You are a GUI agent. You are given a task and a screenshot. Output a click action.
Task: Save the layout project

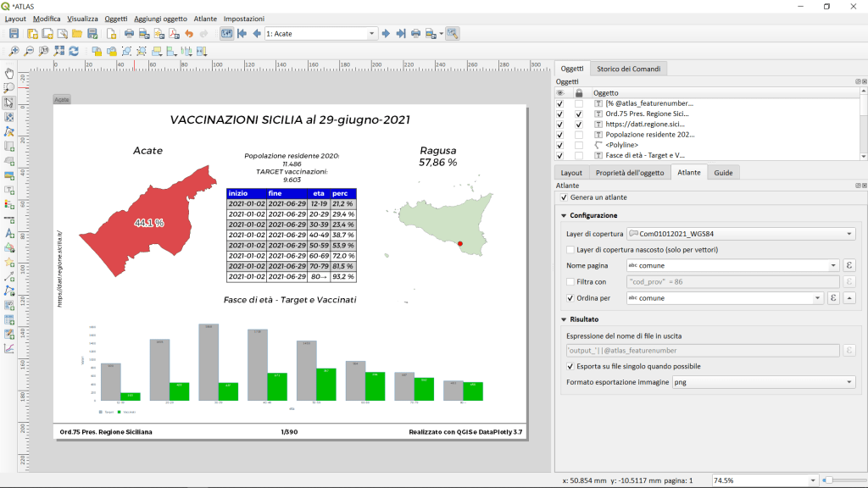[x=14, y=34]
